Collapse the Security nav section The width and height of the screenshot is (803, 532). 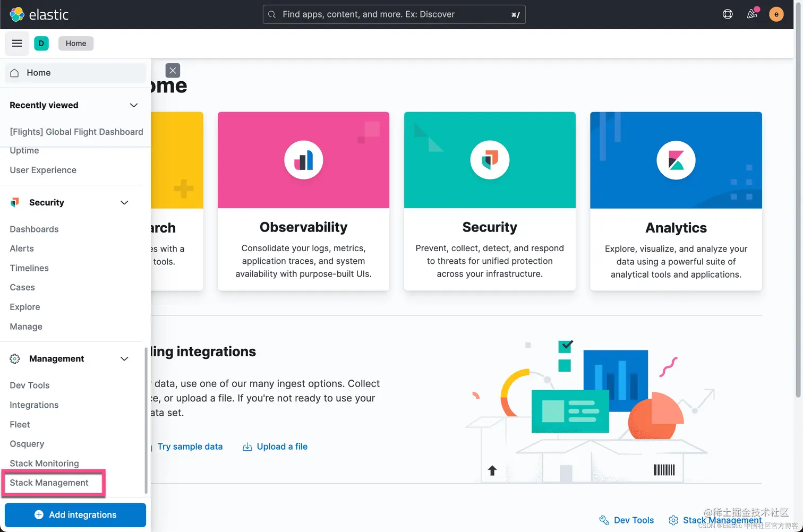click(124, 202)
